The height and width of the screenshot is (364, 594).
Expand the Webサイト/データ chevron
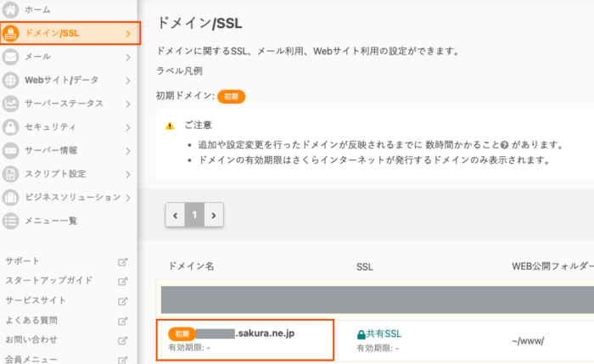tap(128, 81)
